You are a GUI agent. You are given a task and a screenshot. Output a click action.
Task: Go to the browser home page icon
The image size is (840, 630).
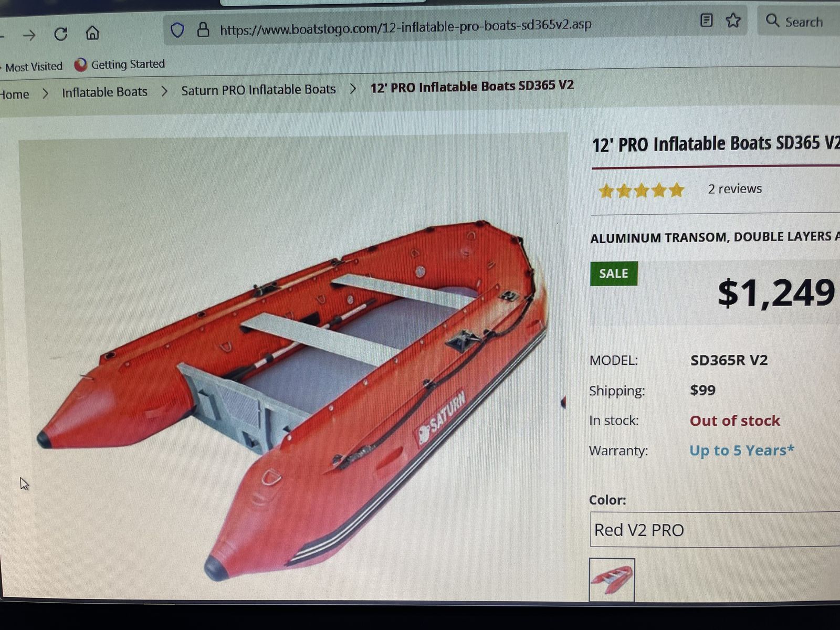coord(92,33)
